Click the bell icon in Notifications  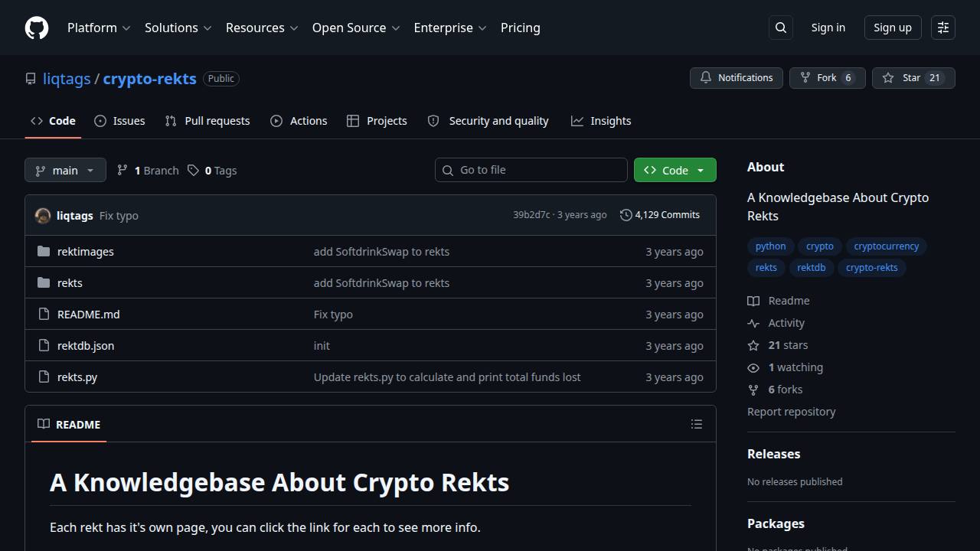point(706,78)
